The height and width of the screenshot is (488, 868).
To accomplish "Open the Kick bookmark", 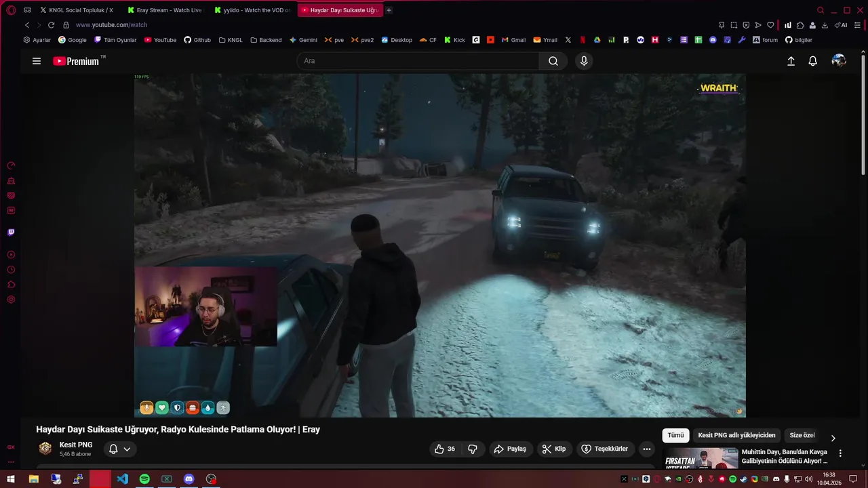I will [x=454, y=40].
